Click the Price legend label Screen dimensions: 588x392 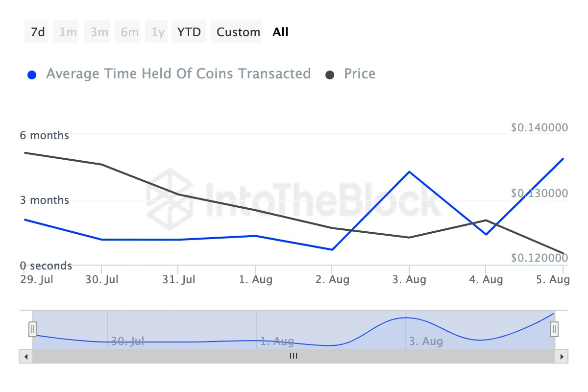(x=360, y=74)
